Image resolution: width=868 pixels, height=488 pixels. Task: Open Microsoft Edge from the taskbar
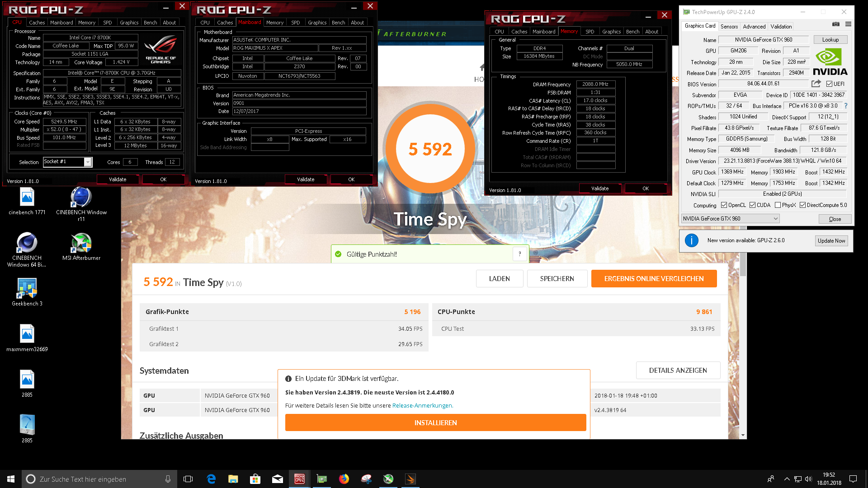(x=211, y=479)
